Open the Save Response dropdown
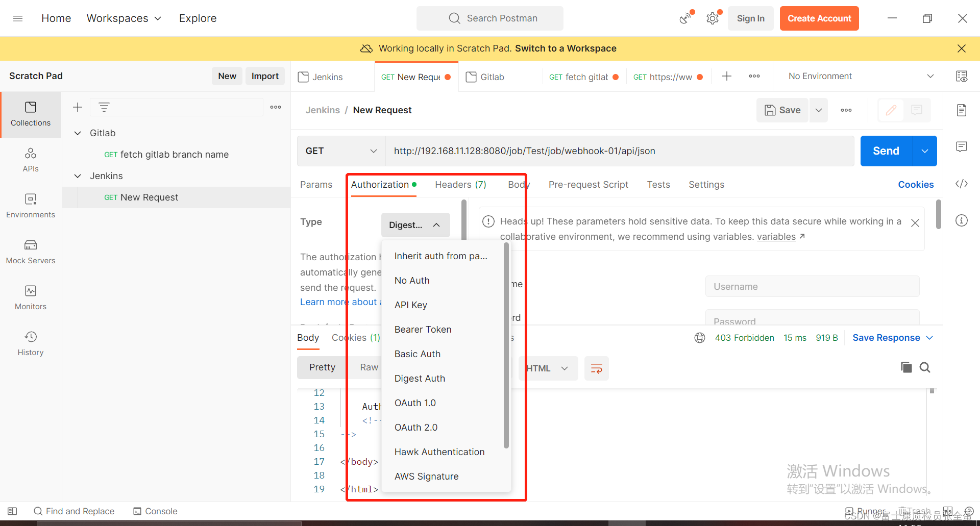The image size is (980, 526). tap(893, 338)
